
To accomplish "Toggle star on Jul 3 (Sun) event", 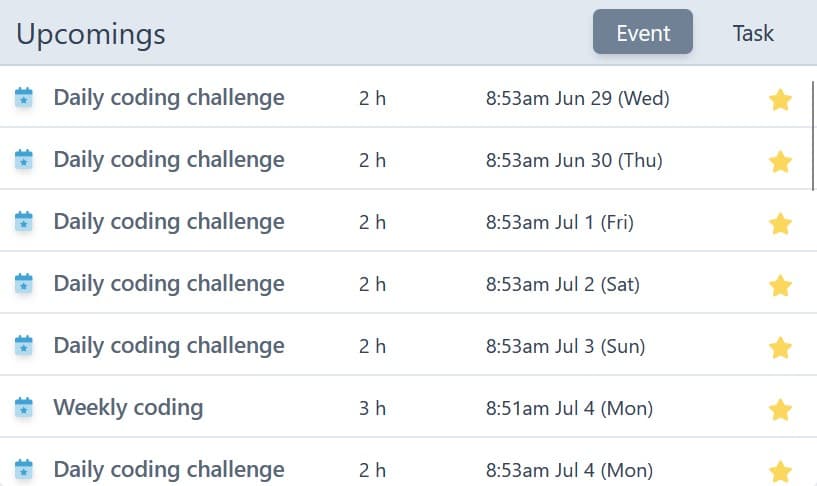I will (x=780, y=347).
